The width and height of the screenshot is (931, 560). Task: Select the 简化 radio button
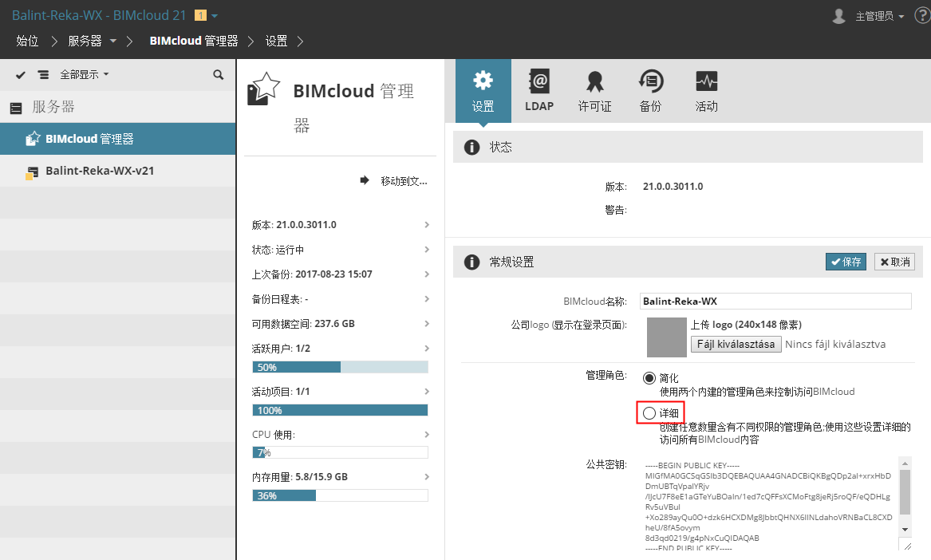coord(649,378)
